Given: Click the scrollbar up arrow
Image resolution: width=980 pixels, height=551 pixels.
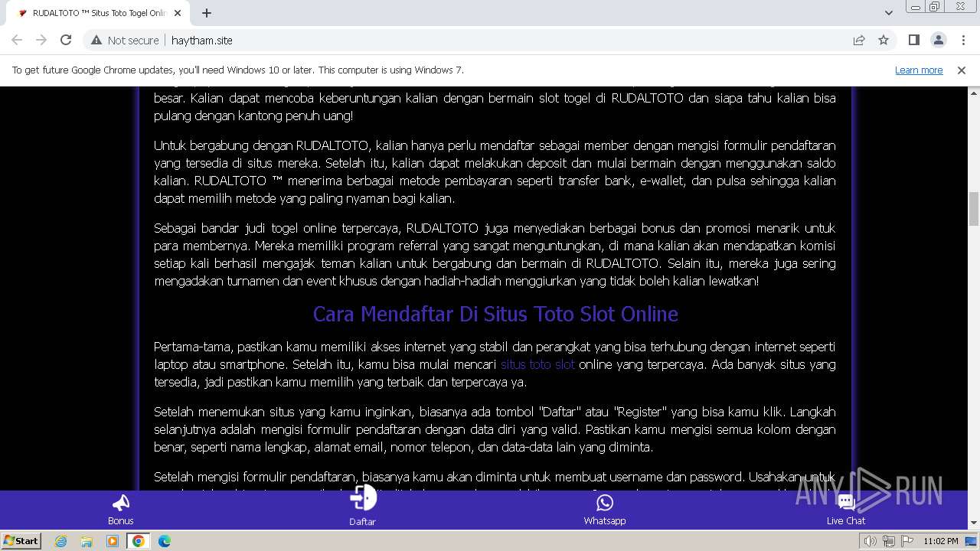Looking at the screenshot, I should click(974, 93).
